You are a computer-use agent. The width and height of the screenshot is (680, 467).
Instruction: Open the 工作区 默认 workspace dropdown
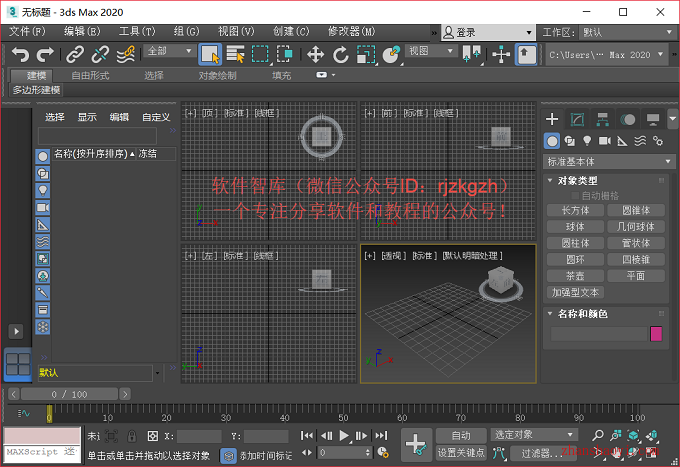pos(627,33)
